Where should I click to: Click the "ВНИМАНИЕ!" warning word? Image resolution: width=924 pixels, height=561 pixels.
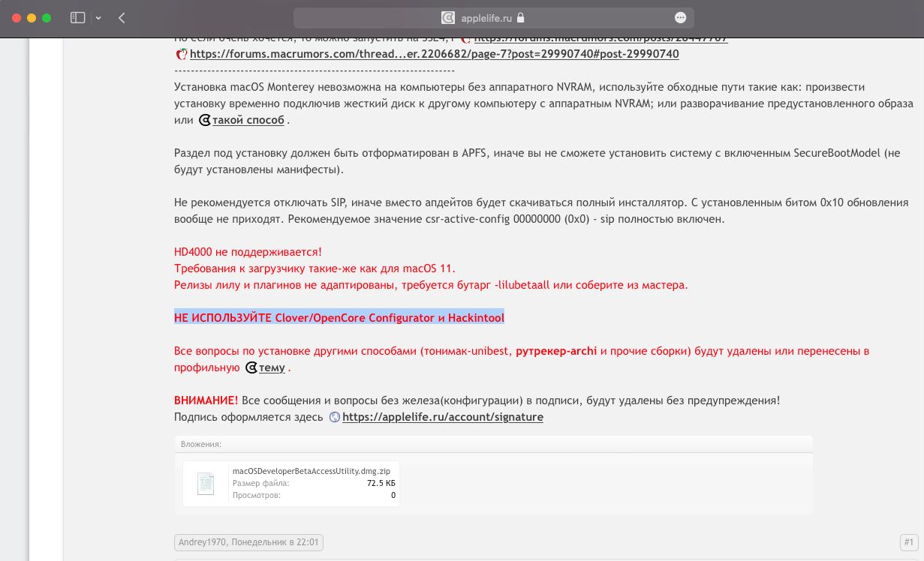tap(206, 400)
